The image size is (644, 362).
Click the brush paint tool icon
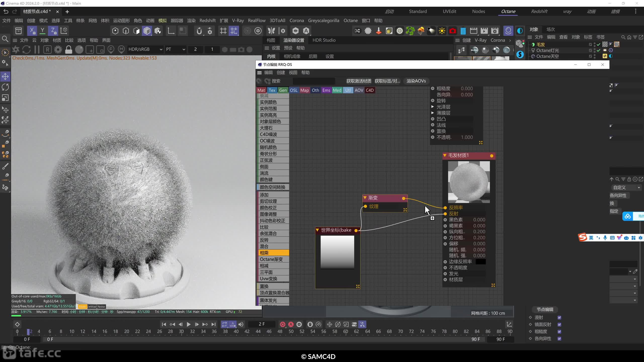5,166
